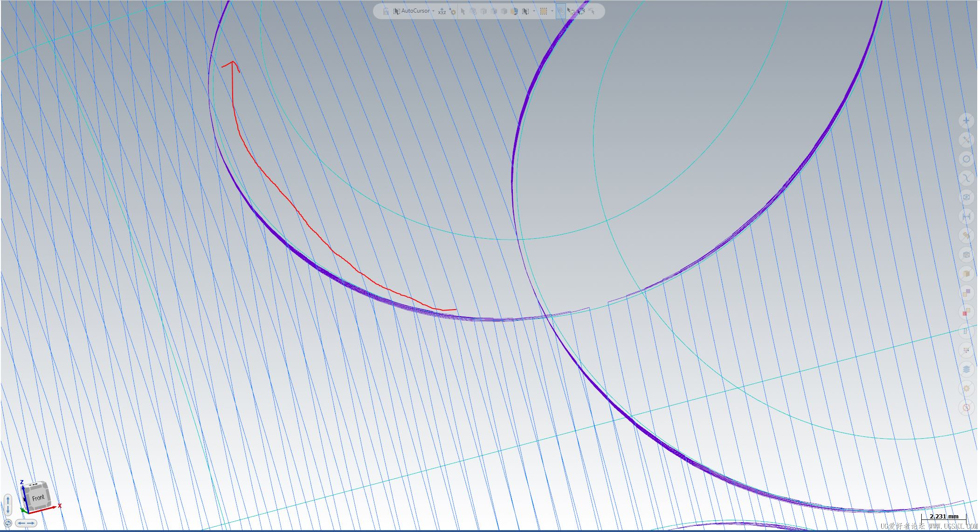
Task: Click the dimmed arrow selection icon
Action: tap(463, 11)
